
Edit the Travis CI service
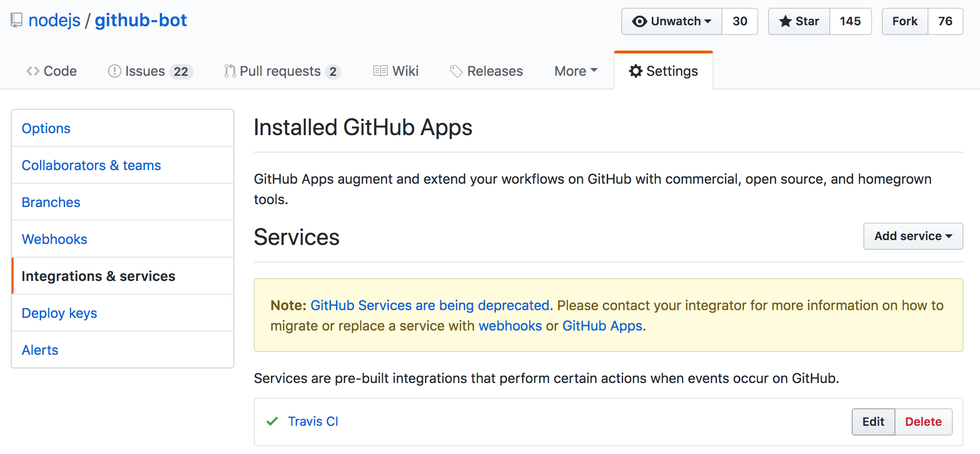pyautogui.click(x=873, y=422)
